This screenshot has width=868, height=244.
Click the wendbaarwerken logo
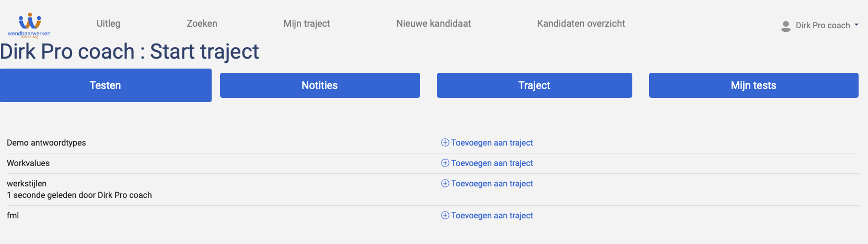click(29, 25)
